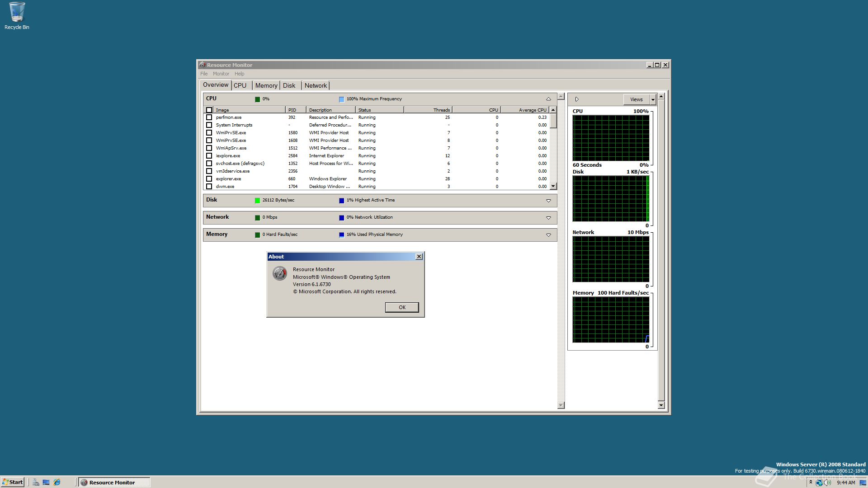Open the File menu
The width and height of the screenshot is (868, 488).
pyautogui.click(x=204, y=74)
